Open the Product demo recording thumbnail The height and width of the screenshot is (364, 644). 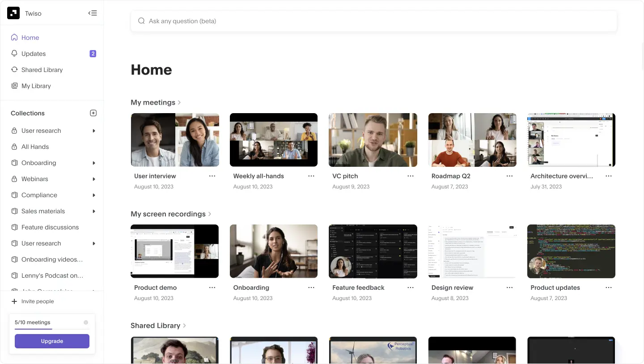pyautogui.click(x=175, y=251)
